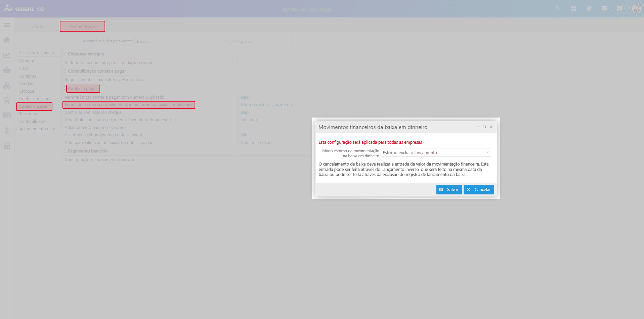Open the notifications bell icon
Viewport: 644px width, 319px height.
click(589, 8)
